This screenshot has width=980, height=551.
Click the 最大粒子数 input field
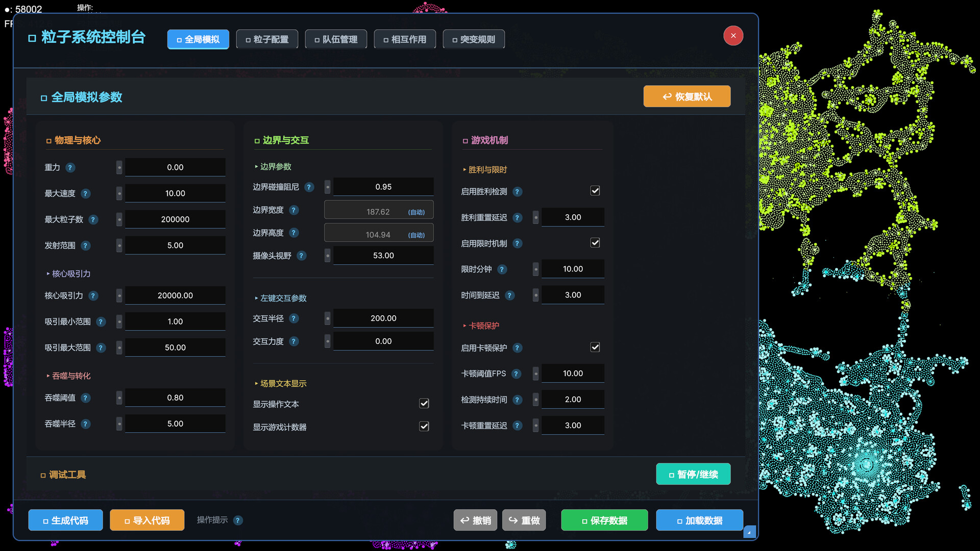175,219
